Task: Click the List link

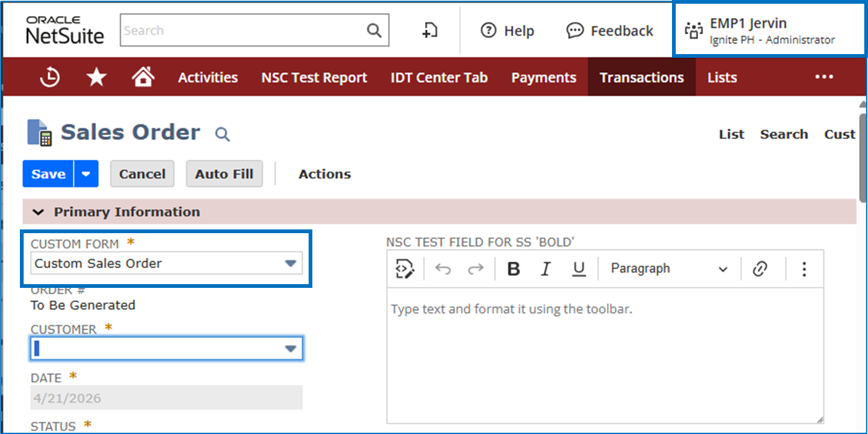Action: (x=732, y=134)
